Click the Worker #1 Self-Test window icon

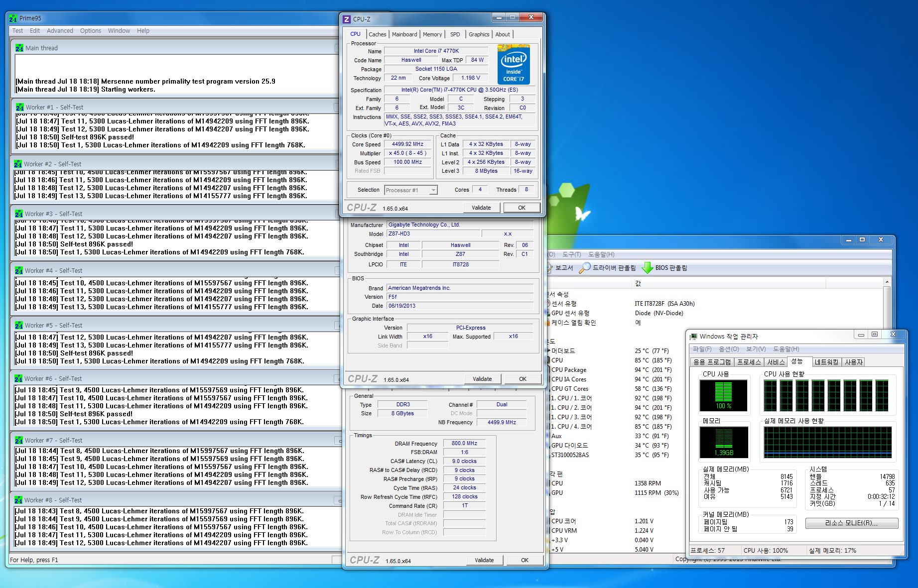(x=19, y=107)
